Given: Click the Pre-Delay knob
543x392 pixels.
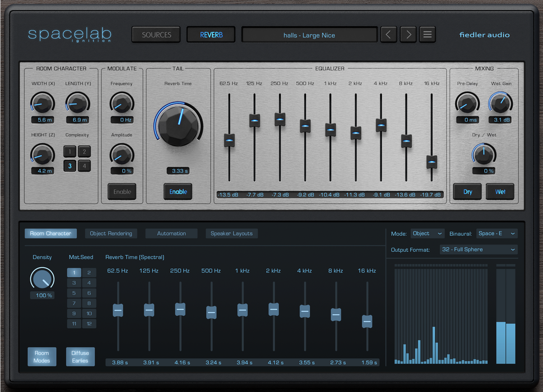Looking at the screenshot, I should [467, 104].
